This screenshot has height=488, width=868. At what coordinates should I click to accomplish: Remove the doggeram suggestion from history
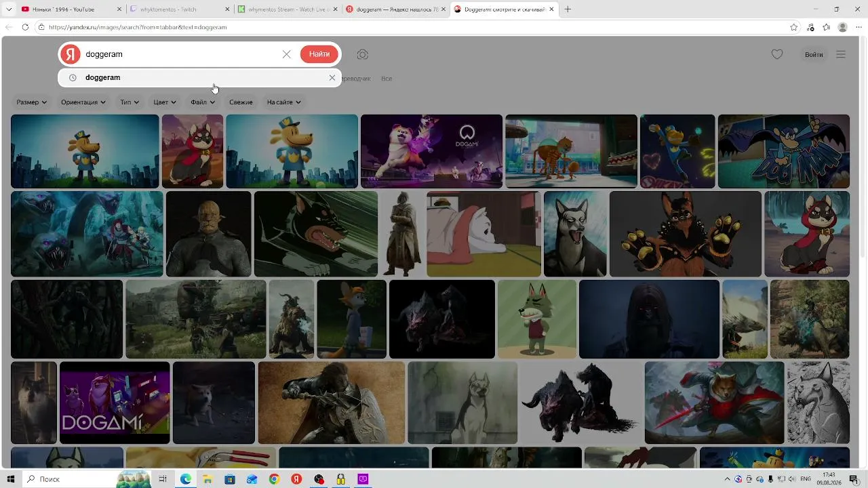pyautogui.click(x=332, y=78)
